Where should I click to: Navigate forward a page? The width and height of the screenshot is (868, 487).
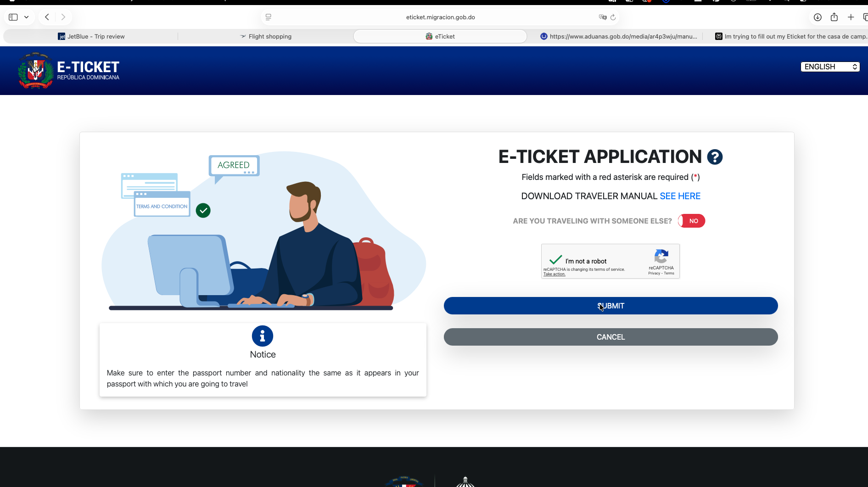[64, 17]
